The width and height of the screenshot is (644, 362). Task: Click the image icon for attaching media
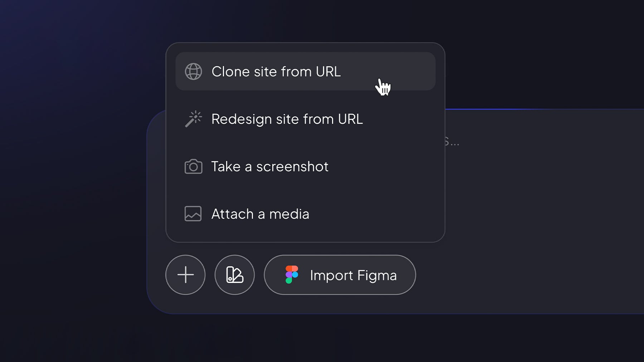[193, 214]
